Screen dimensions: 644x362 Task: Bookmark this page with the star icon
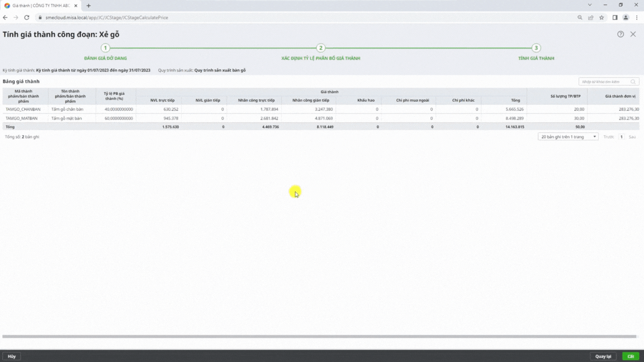pos(602,17)
